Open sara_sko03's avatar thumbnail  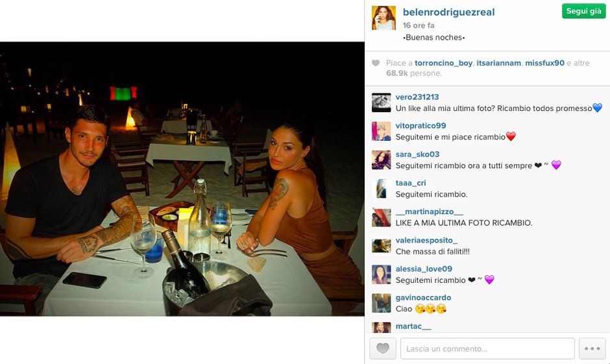pyautogui.click(x=382, y=160)
